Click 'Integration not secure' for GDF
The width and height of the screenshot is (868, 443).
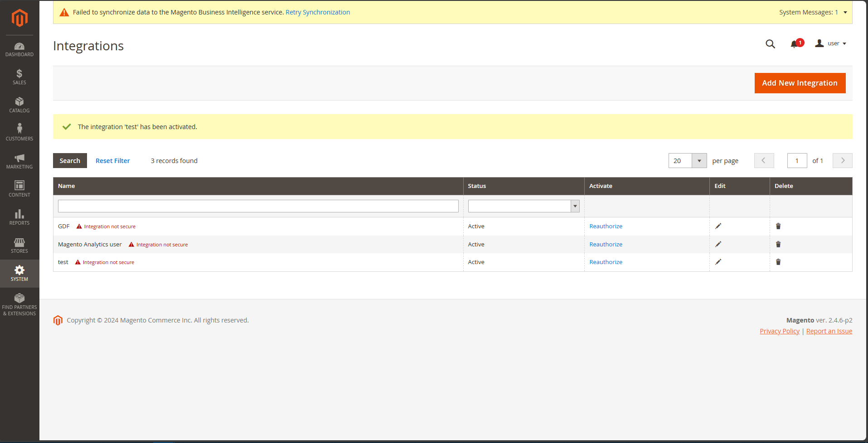click(x=110, y=226)
